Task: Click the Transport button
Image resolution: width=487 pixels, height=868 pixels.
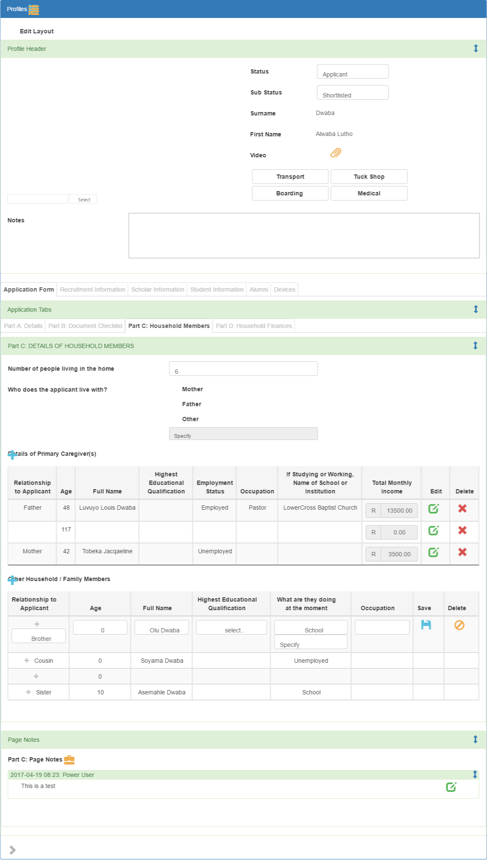Action: pos(290,177)
